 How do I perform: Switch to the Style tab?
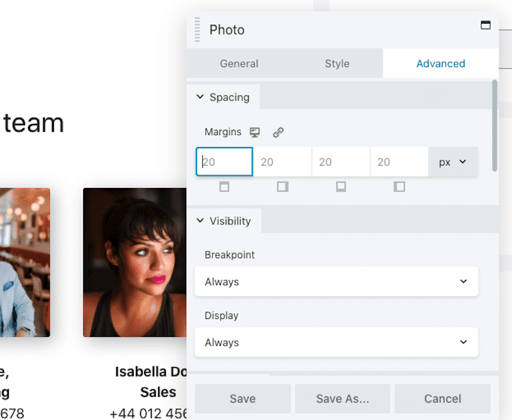click(x=337, y=64)
